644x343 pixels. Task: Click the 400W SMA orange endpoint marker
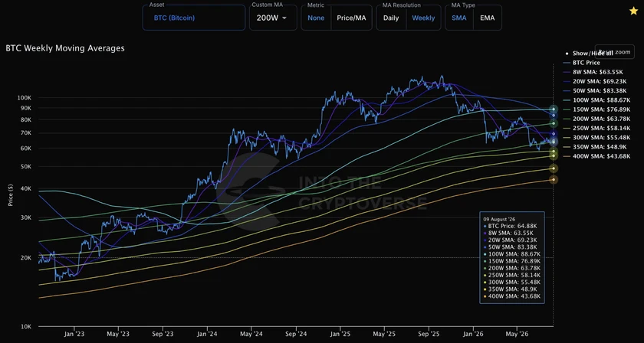(x=554, y=179)
